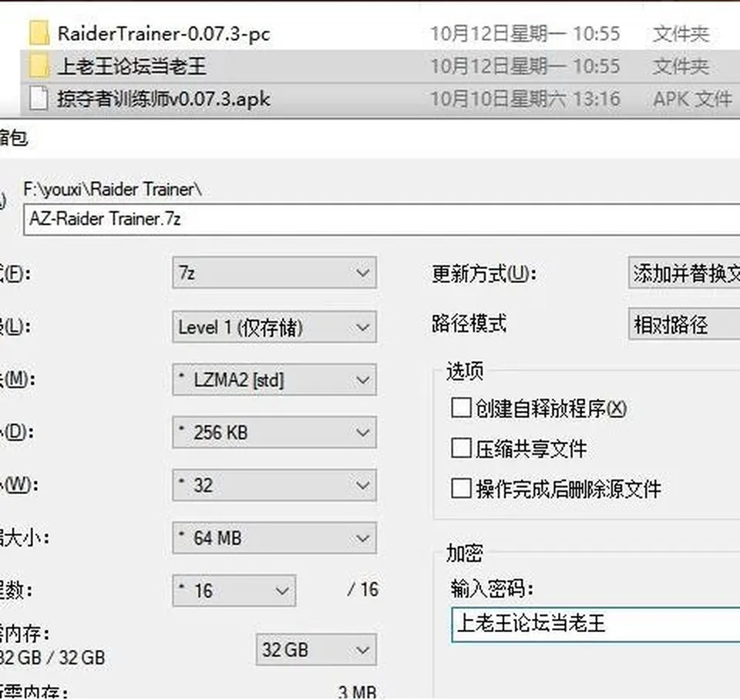Expand the Level 1 (仅存储) compression dropdown
The width and height of the screenshot is (740, 700).
tap(274, 327)
